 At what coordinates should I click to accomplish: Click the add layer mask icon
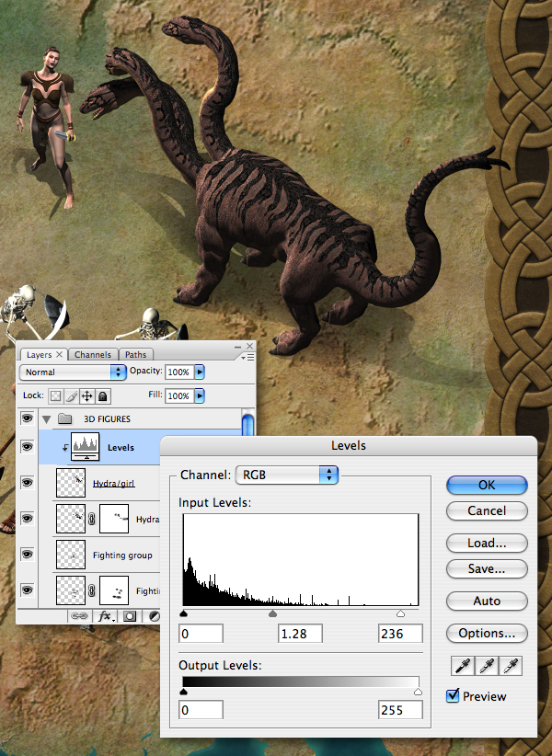pos(130,615)
